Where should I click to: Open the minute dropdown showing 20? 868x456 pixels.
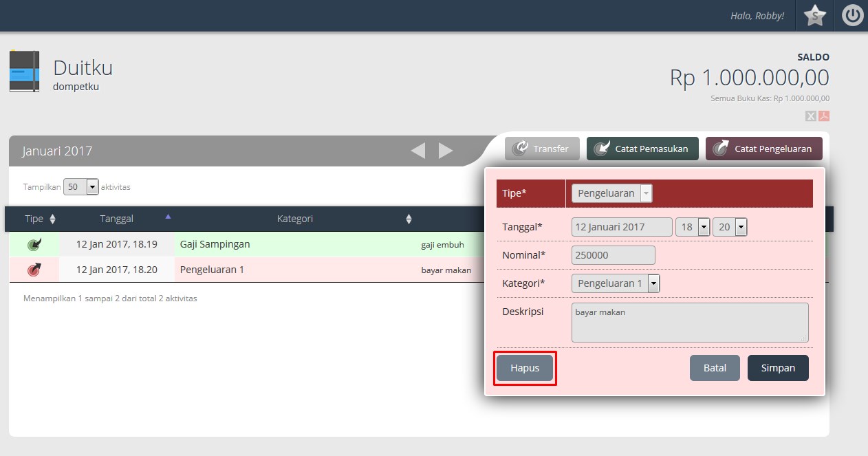click(730, 227)
